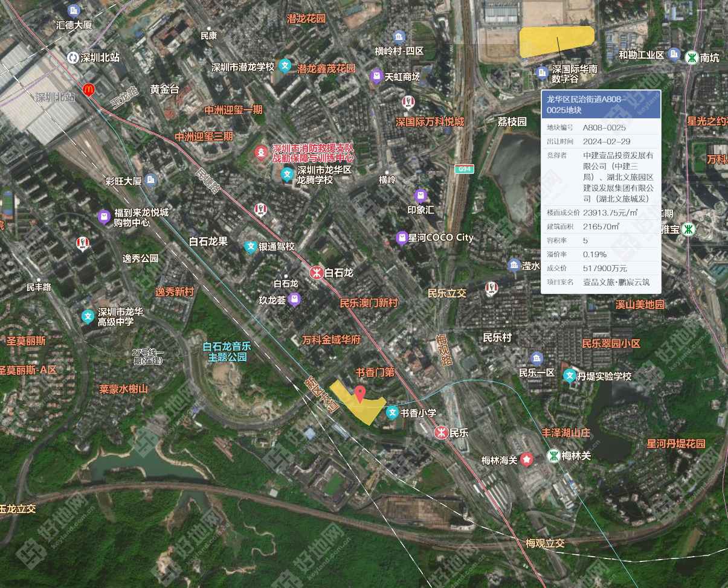The height and width of the screenshot is (588, 728).
Task: Click the 汇德大厦 building icon
Action: 74,10
